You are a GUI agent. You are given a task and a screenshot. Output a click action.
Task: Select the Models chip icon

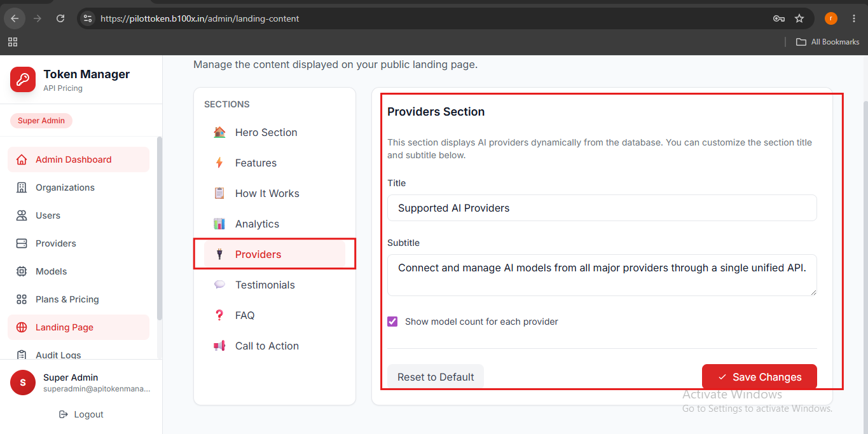click(22, 271)
